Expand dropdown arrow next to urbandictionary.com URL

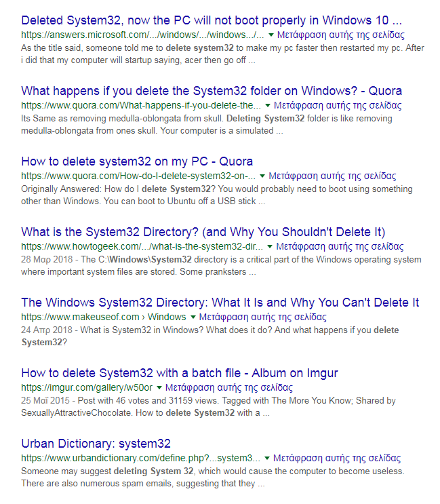tap(267, 459)
